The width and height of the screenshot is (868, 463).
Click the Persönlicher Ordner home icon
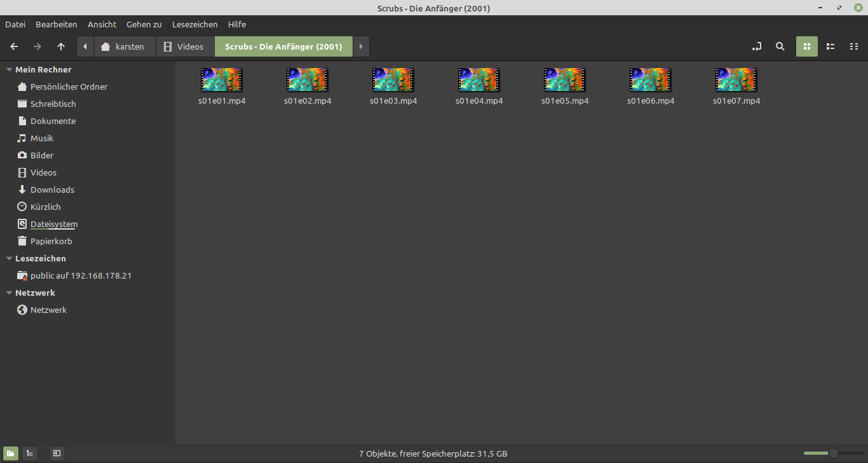point(22,86)
